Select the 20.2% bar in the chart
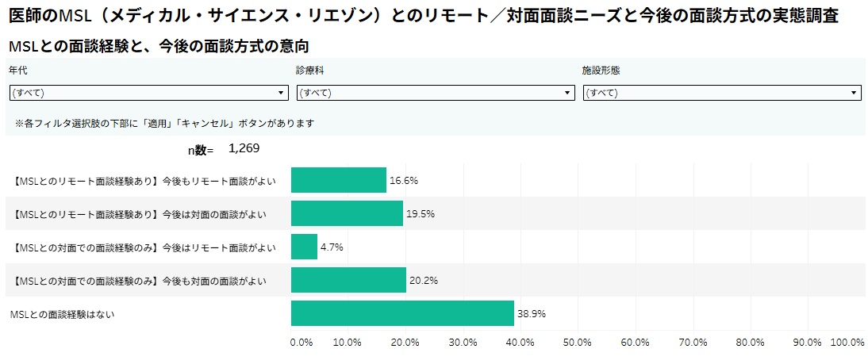Image resolution: width=868 pixels, height=364 pixels. [348, 280]
